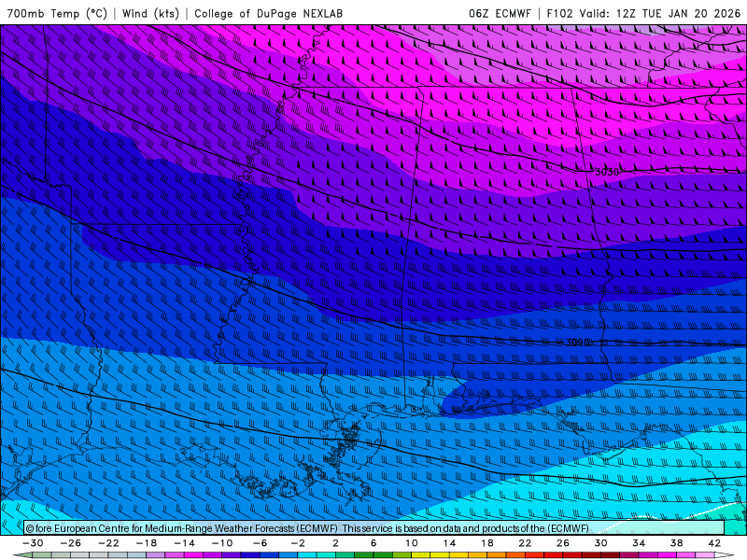Click the '06Z ECMWF' model run label
747x560 pixels.
[x=500, y=13]
